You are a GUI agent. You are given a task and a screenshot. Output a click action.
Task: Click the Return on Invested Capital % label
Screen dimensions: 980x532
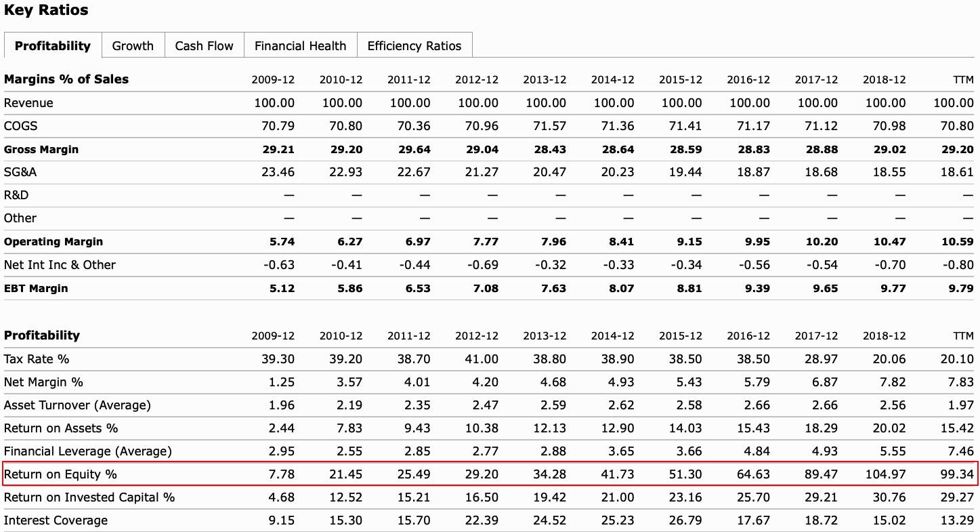click(89, 497)
